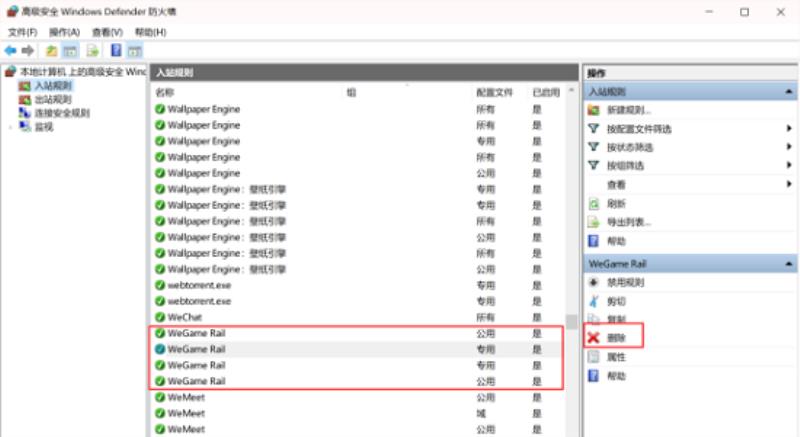Click the 导出列表... icon in 操作 pane
Image resolution: width=800 pixels, height=437 pixels.
[x=593, y=222]
